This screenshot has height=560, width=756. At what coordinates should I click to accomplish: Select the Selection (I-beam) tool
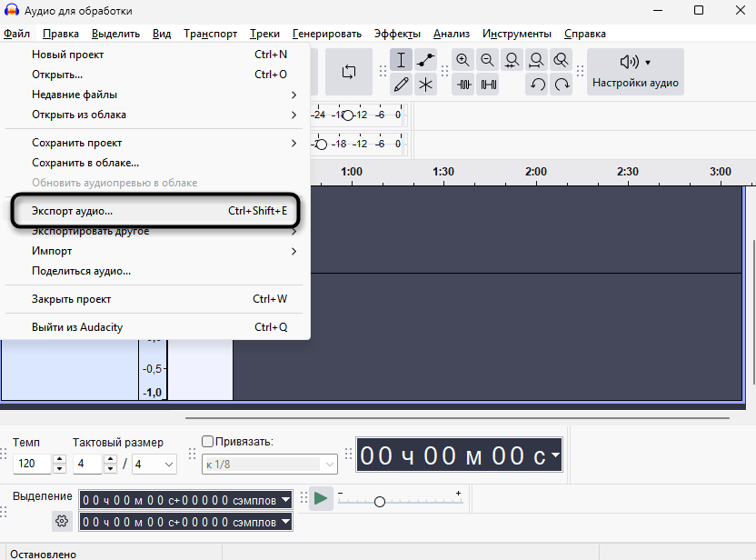pyautogui.click(x=401, y=60)
